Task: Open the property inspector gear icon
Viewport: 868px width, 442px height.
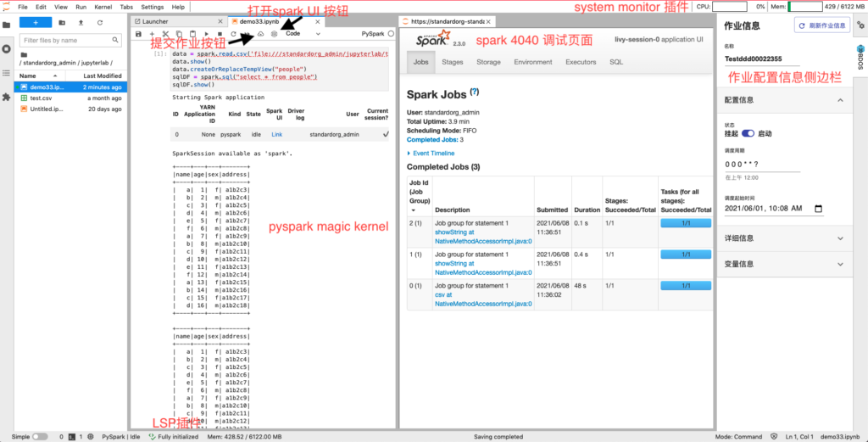Action: pyautogui.click(x=861, y=24)
